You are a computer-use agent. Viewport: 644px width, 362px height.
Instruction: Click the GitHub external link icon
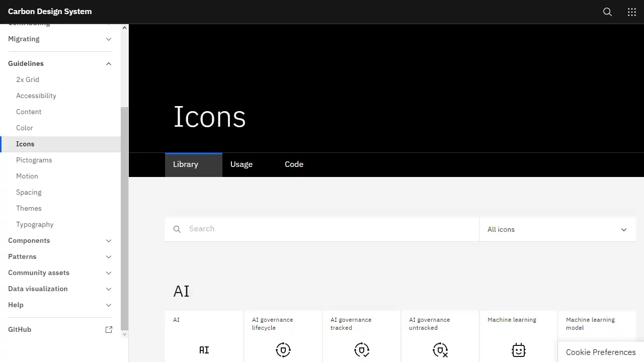pyautogui.click(x=109, y=330)
